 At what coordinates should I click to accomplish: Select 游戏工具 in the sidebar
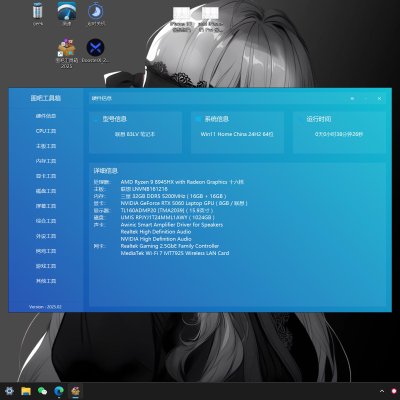pyautogui.click(x=46, y=266)
